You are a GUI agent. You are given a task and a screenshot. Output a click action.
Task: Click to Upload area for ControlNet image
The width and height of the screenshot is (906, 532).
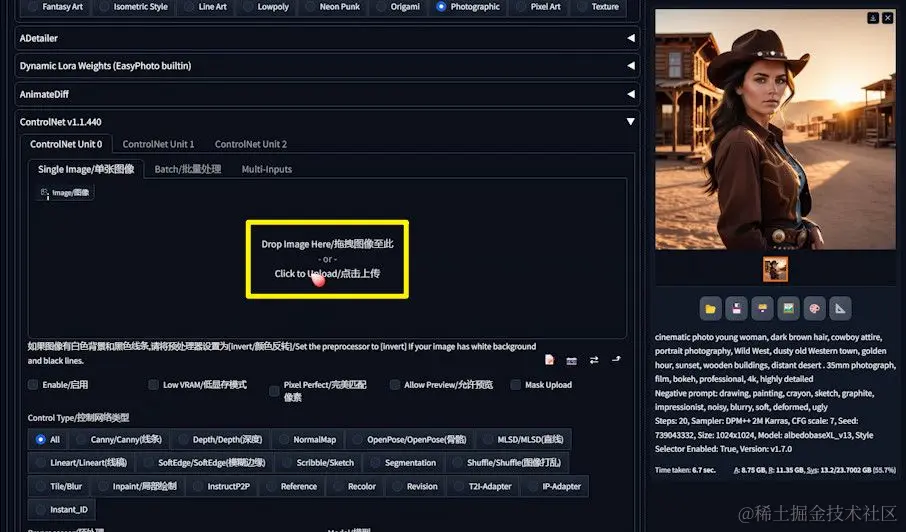(327, 259)
